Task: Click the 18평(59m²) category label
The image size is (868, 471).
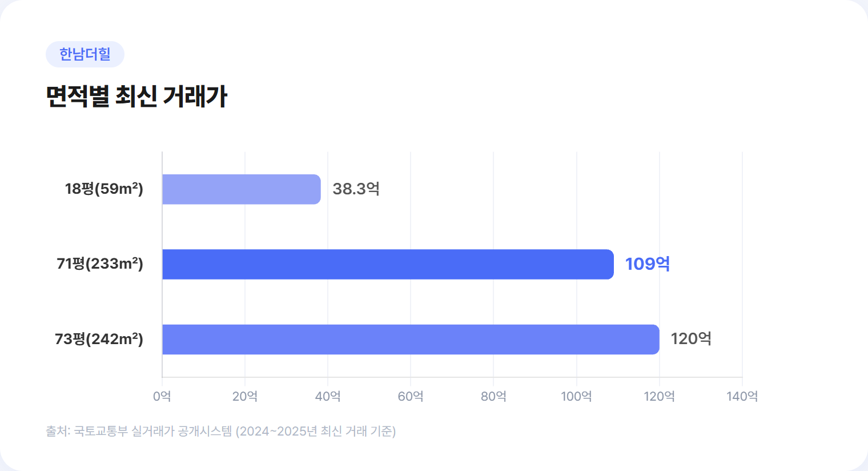Action: (x=104, y=189)
